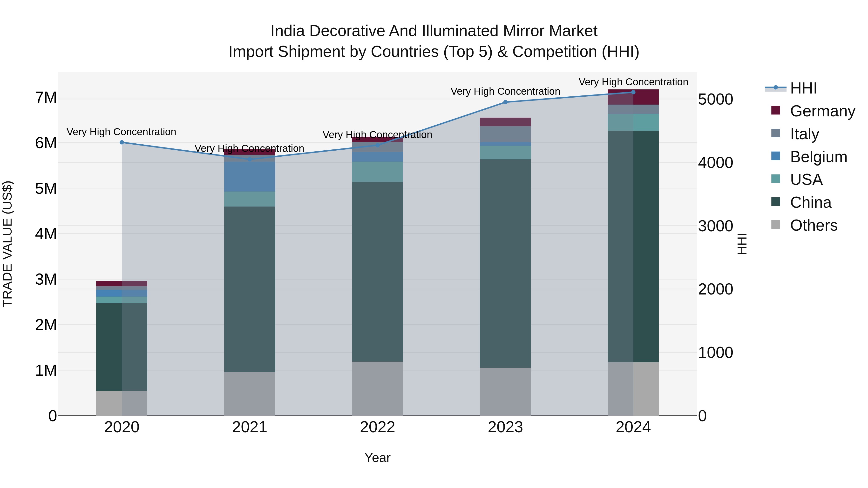This screenshot has height=488, width=868.
Task: Click the Belgium segment of 2022 bar
Action: tap(377, 157)
